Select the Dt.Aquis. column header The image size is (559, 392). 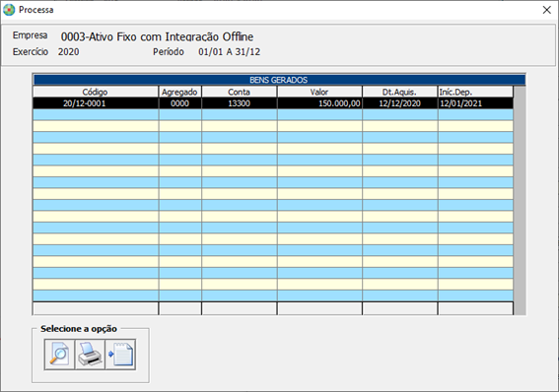(399, 92)
